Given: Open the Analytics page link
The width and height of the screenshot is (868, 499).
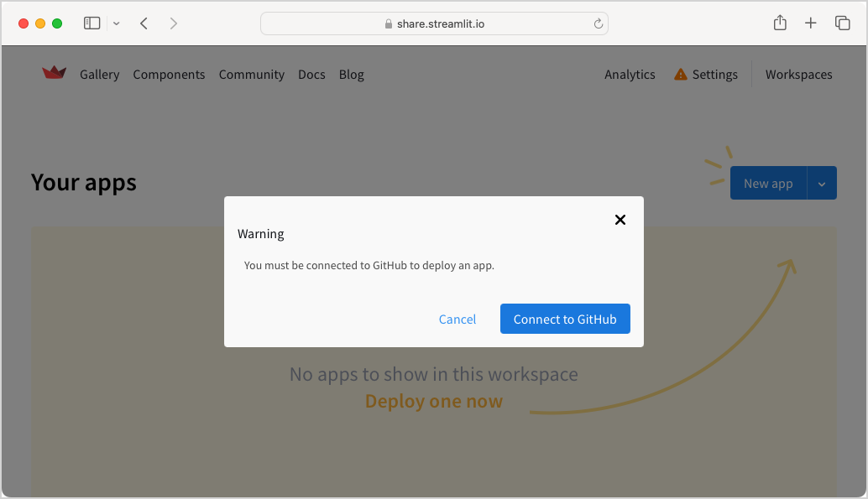Looking at the screenshot, I should click(x=630, y=75).
